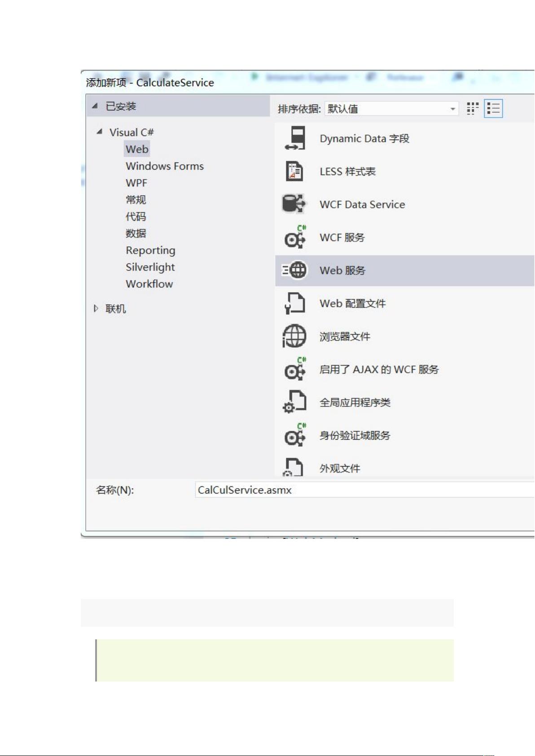Choose the 身份验证域服务 template name
Screen dimensions: 535x756
355,435
